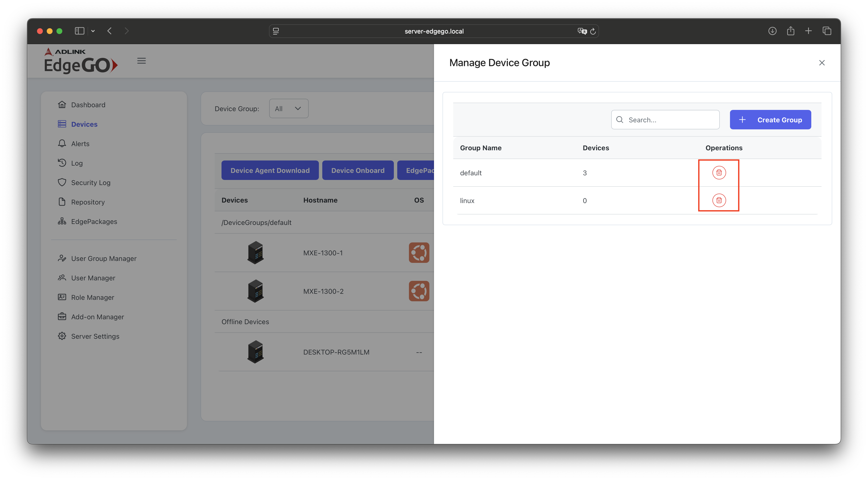Click the Log history icon
868x480 pixels.
[x=62, y=163]
